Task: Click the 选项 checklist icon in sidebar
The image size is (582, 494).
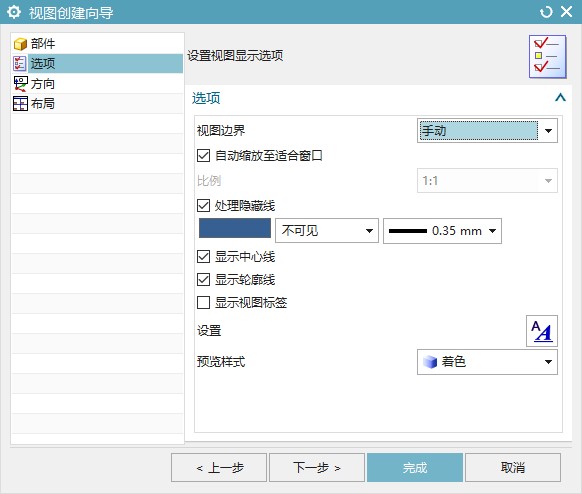Action: click(20, 63)
